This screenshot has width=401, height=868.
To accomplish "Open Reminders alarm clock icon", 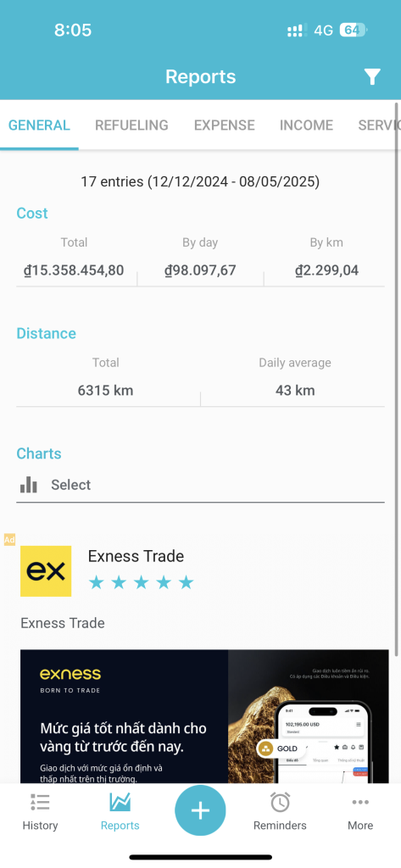I will coord(280,802).
